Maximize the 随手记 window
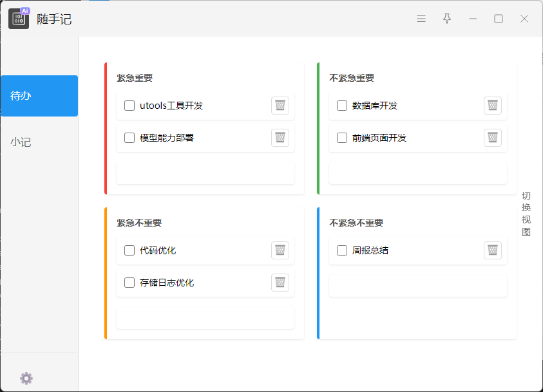The width and height of the screenshot is (543, 392). [x=499, y=19]
